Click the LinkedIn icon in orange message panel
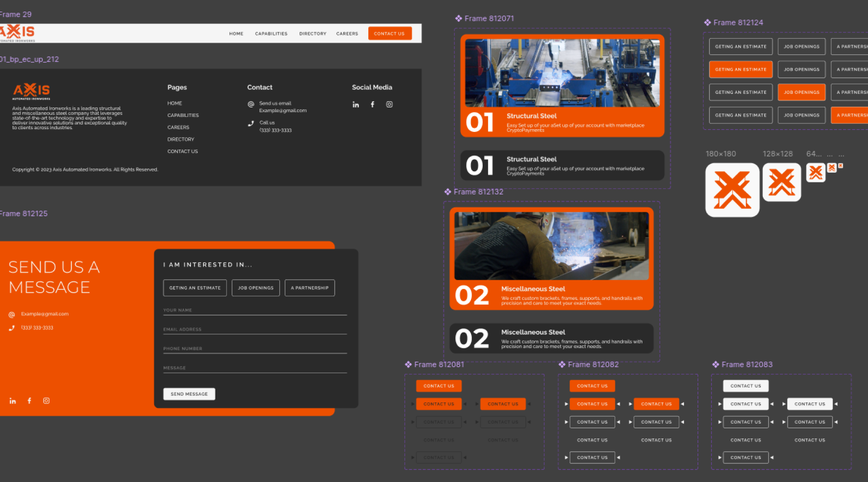 click(13, 401)
